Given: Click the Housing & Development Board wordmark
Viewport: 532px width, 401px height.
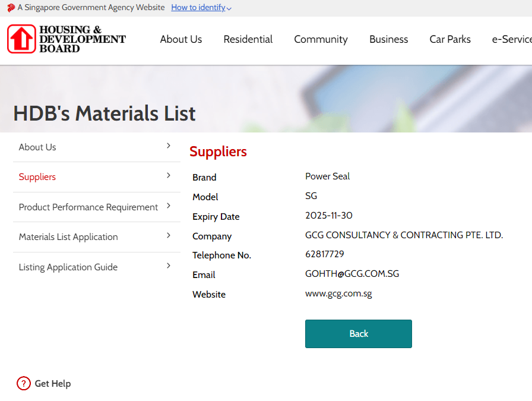Looking at the screenshot, I should click(x=83, y=39).
